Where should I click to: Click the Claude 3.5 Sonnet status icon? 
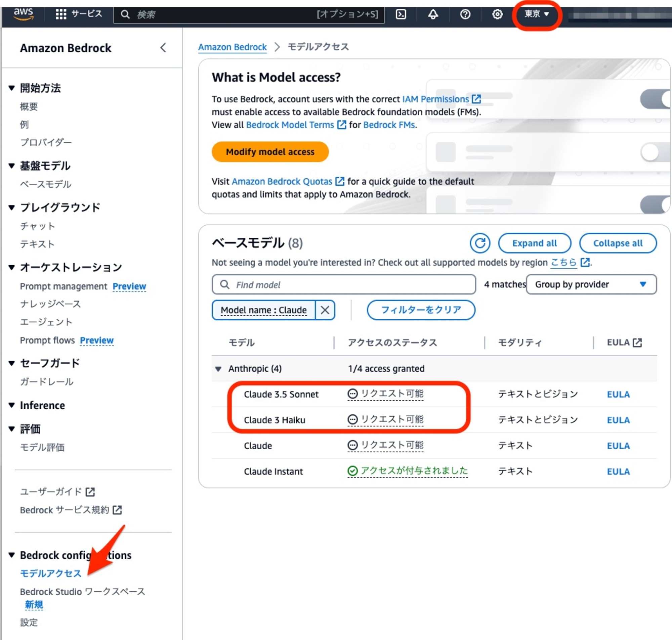352,394
